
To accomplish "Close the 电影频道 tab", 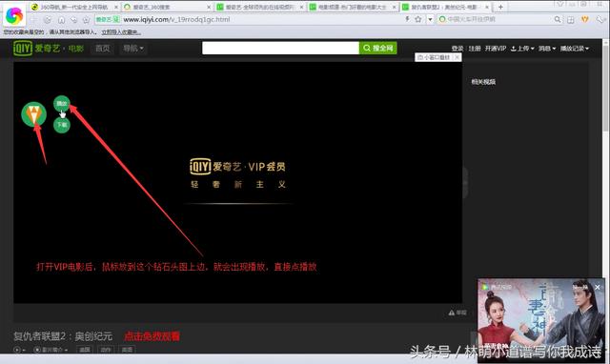I will click(x=394, y=7).
